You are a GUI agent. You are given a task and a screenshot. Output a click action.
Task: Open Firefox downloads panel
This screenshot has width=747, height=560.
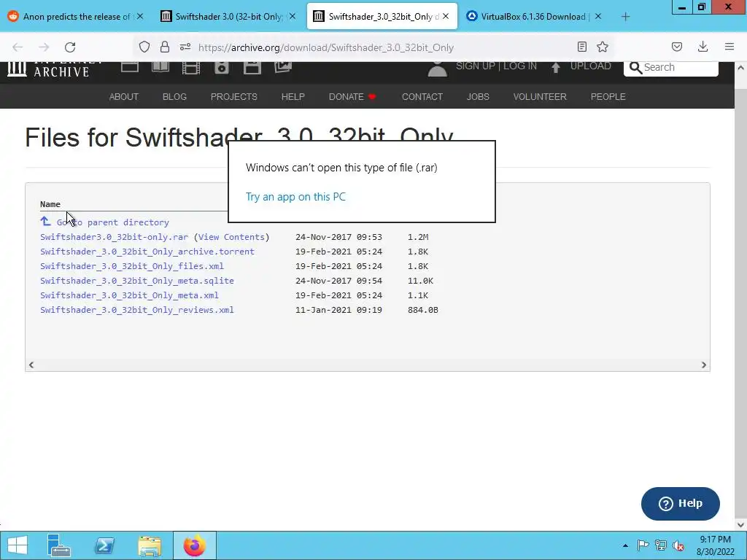click(703, 47)
